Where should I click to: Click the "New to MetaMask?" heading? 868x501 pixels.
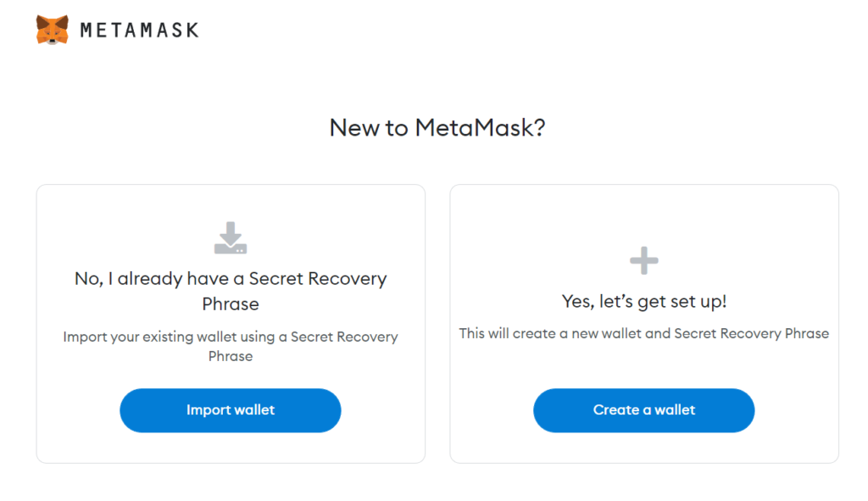(437, 128)
